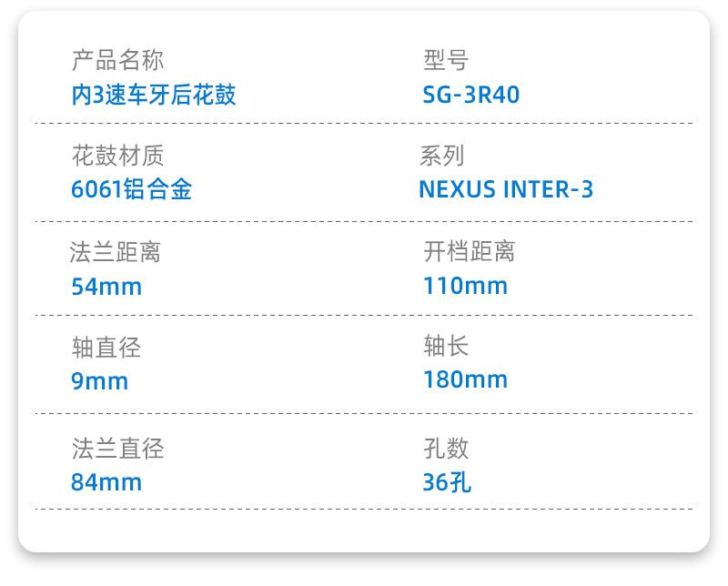This screenshot has width=728, height=586.
Task: Select the 36孔 hole count value
Action: tap(447, 481)
